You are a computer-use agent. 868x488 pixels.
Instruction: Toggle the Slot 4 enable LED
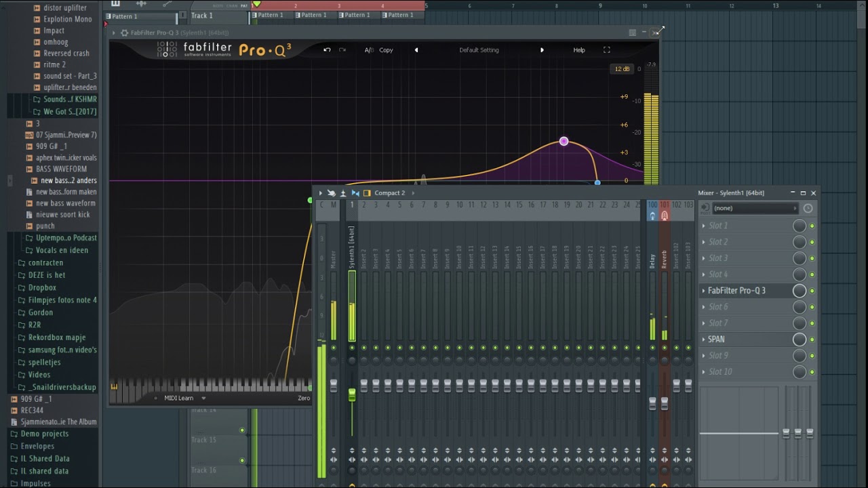(x=812, y=274)
